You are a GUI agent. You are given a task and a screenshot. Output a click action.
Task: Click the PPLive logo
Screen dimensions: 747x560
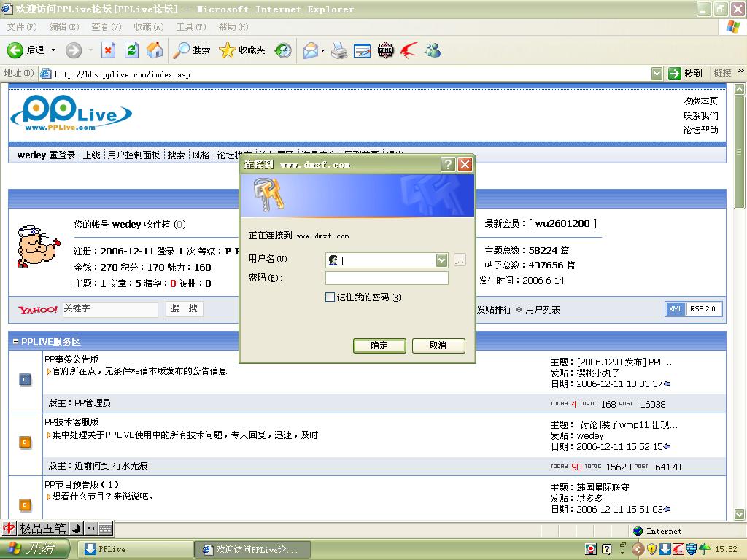pos(71,113)
